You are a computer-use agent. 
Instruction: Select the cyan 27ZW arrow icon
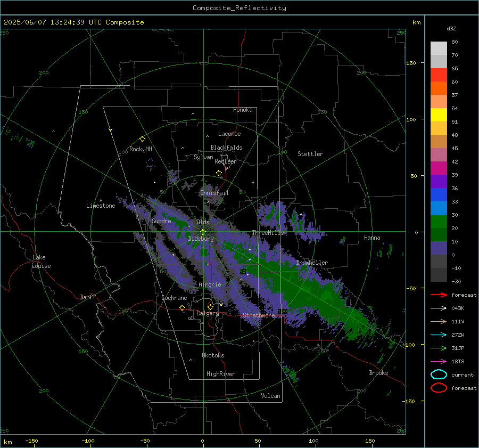[x=439, y=335]
